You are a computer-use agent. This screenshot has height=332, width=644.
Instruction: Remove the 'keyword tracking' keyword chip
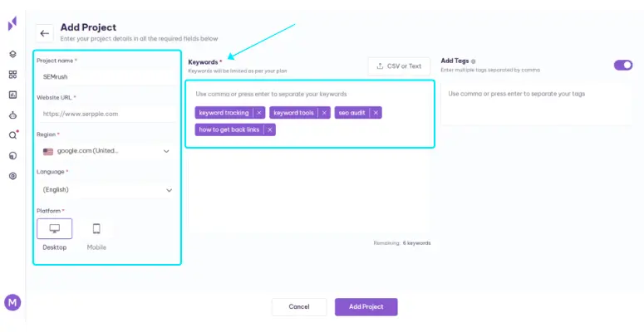point(259,113)
